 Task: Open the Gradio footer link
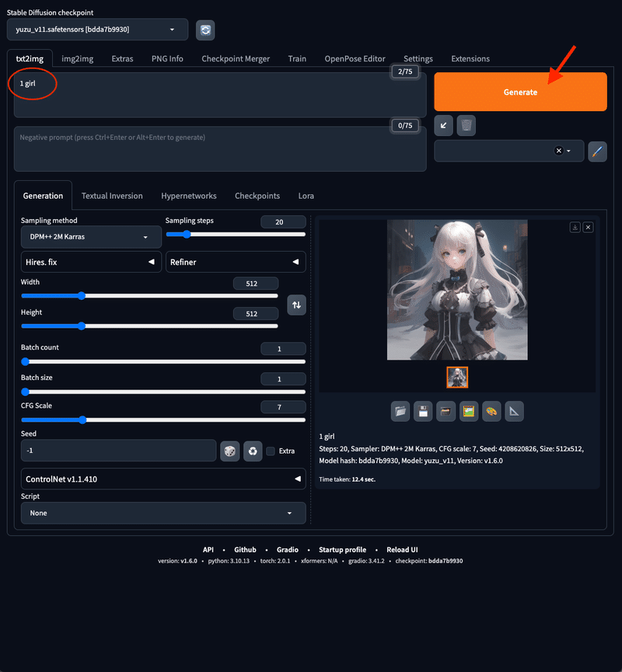coord(288,550)
